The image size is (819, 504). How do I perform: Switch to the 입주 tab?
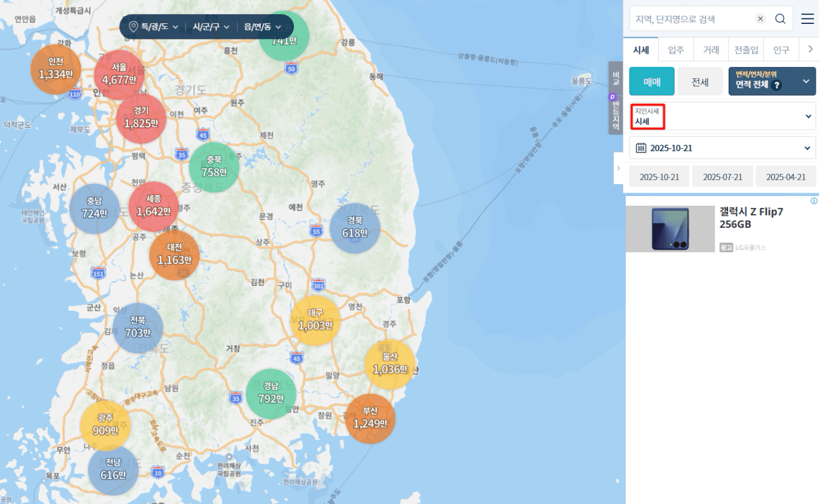(676, 50)
